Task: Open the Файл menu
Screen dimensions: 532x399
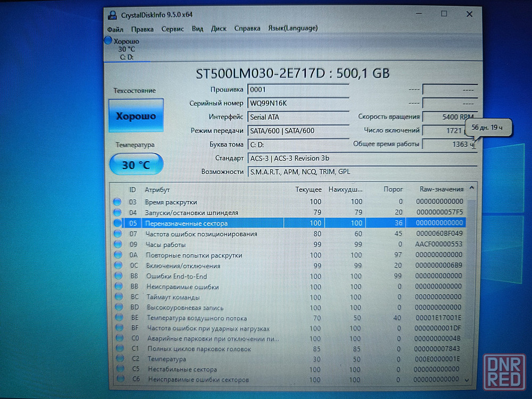Action: 115,29
